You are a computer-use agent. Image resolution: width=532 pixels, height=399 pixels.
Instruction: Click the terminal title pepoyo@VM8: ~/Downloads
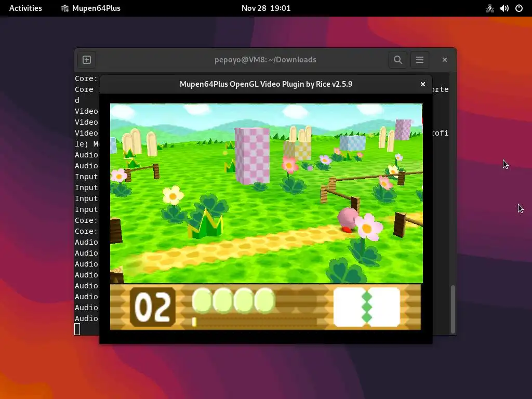coord(265,60)
